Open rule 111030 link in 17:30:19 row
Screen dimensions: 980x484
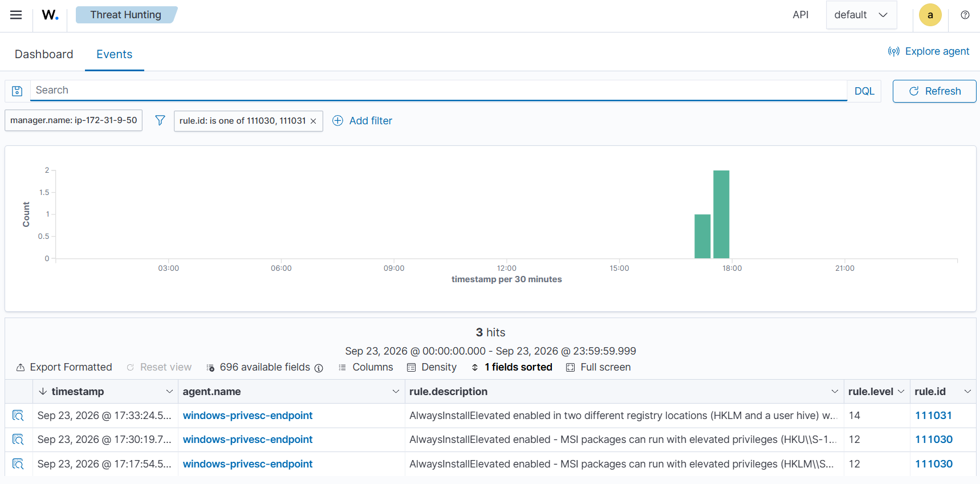coord(933,440)
